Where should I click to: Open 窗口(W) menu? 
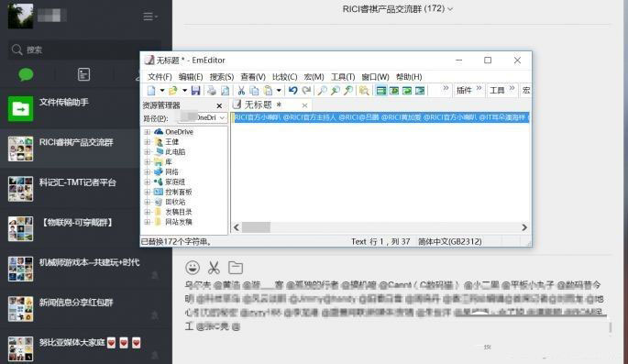tap(375, 77)
